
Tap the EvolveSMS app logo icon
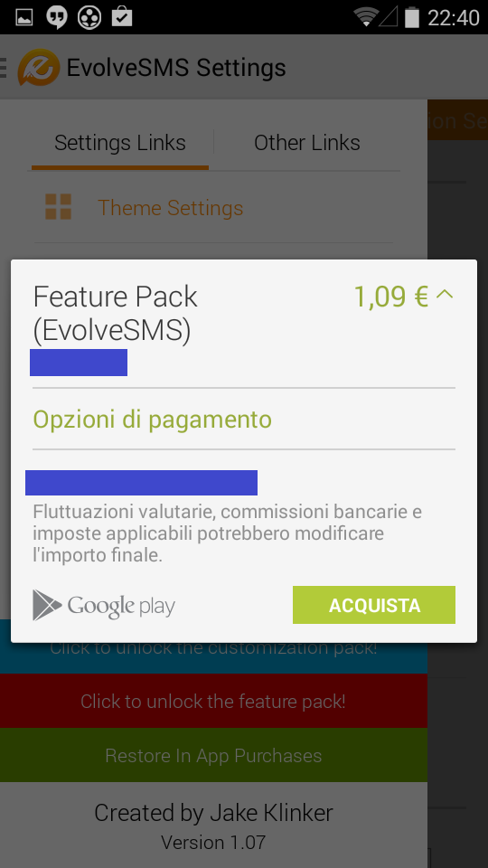tap(39, 68)
